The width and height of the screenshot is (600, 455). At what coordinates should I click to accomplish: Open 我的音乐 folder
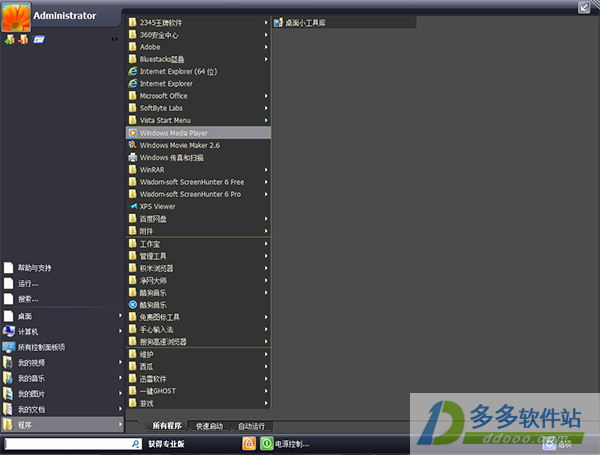(62, 378)
